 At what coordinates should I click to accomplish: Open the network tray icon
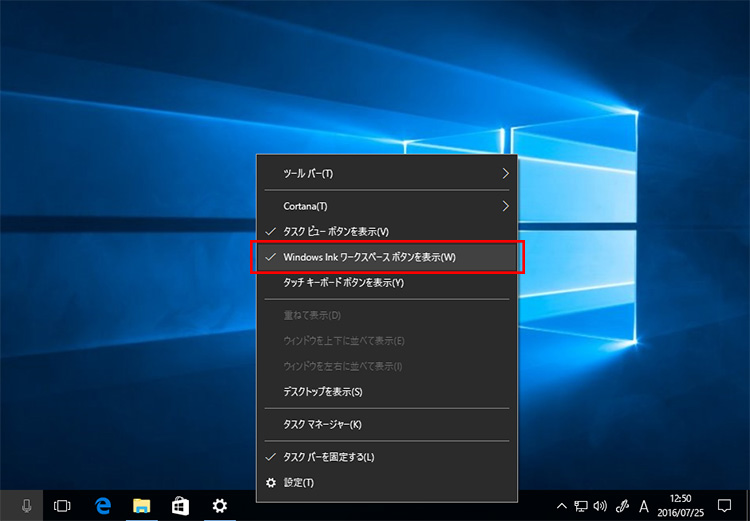(x=581, y=506)
